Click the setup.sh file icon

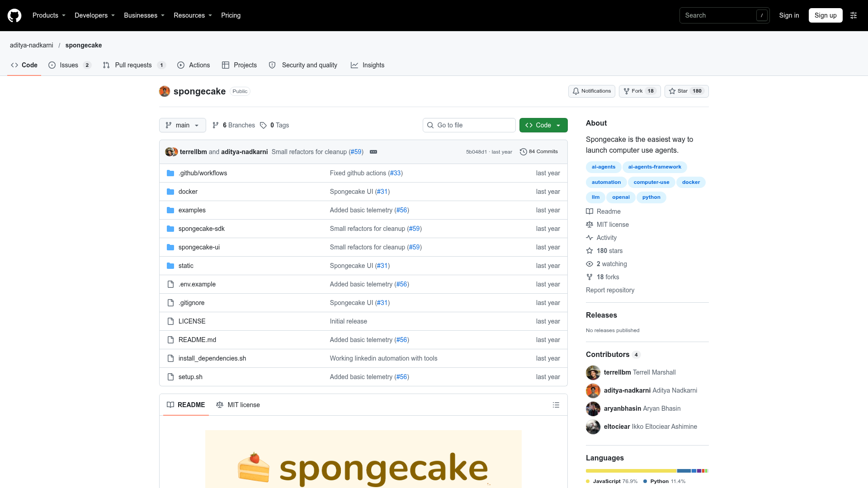(170, 377)
